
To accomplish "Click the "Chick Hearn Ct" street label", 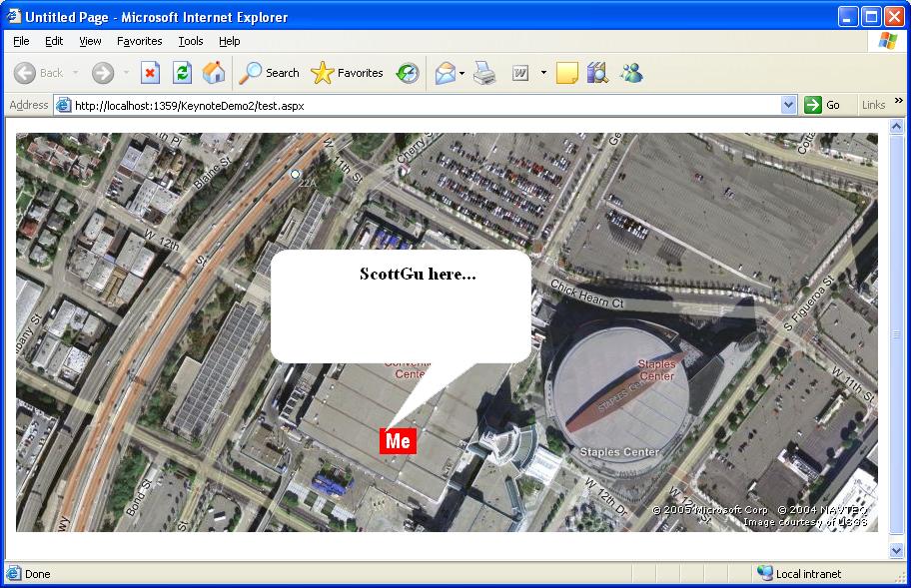I will click(586, 294).
